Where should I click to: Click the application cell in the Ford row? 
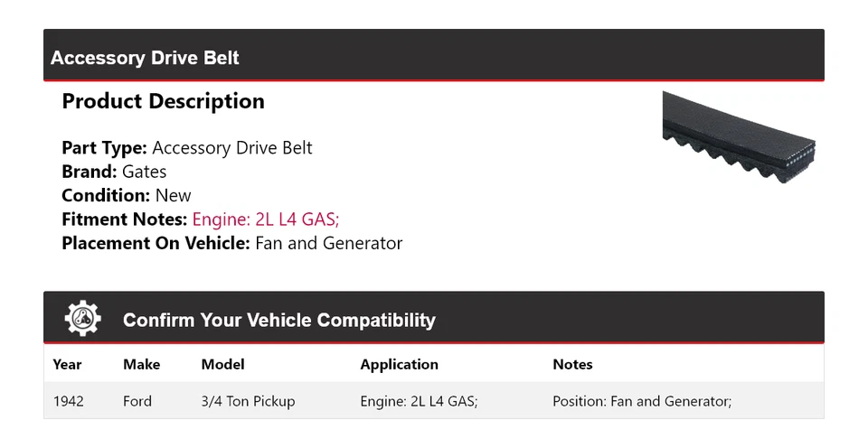point(419,401)
